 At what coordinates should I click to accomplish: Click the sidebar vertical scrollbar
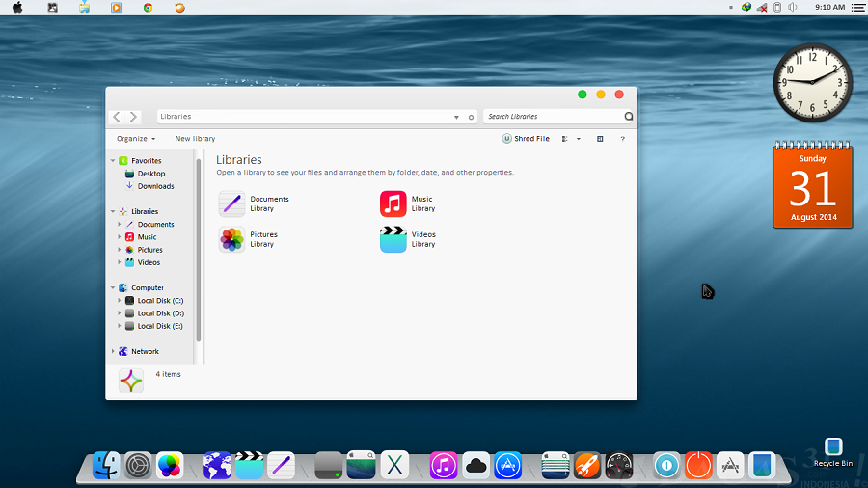[x=198, y=250]
